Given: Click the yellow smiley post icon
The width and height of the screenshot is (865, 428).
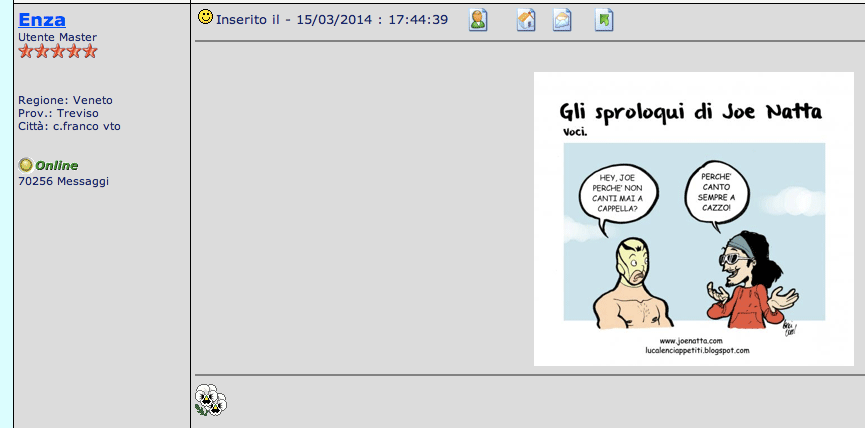Looking at the screenshot, I should (x=205, y=17).
